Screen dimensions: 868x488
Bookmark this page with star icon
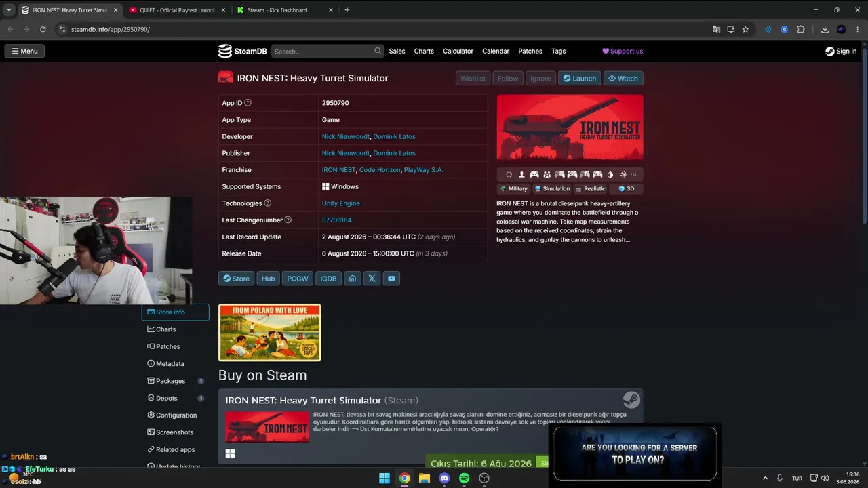pyautogui.click(x=745, y=29)
